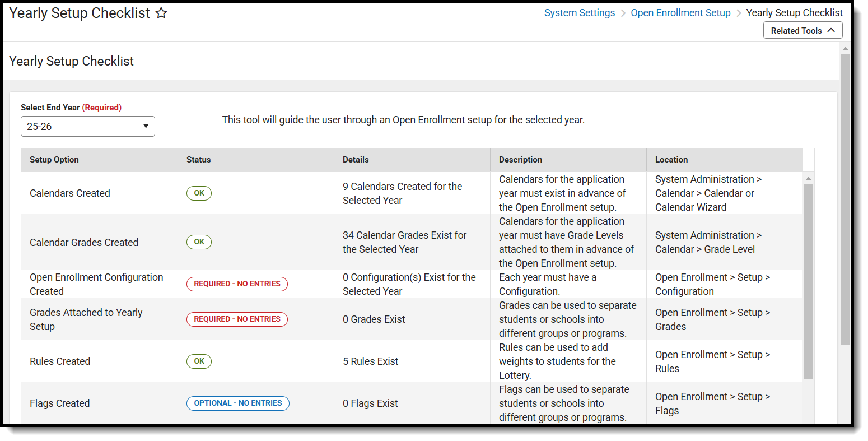Select the Calendar Grades Created setup option
The width and height of the screenshot is (868, 441).
click(84, 243)
